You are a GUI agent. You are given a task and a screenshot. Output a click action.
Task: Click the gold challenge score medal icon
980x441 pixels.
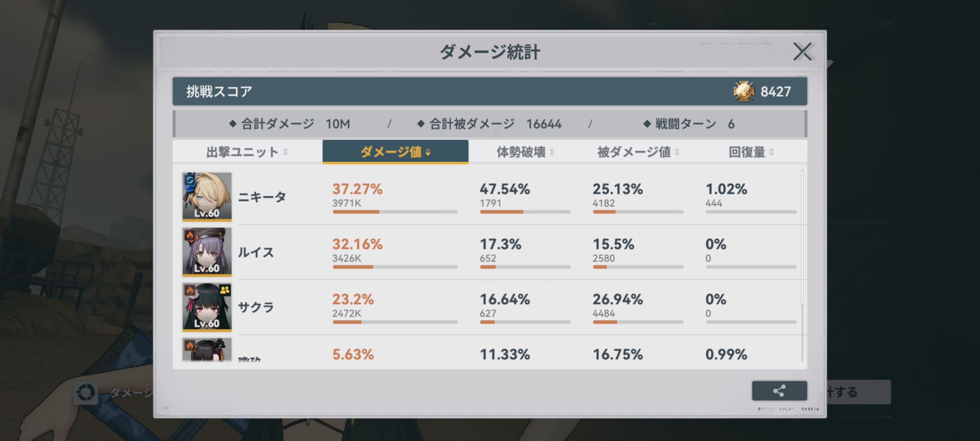(x=743, y=91)
